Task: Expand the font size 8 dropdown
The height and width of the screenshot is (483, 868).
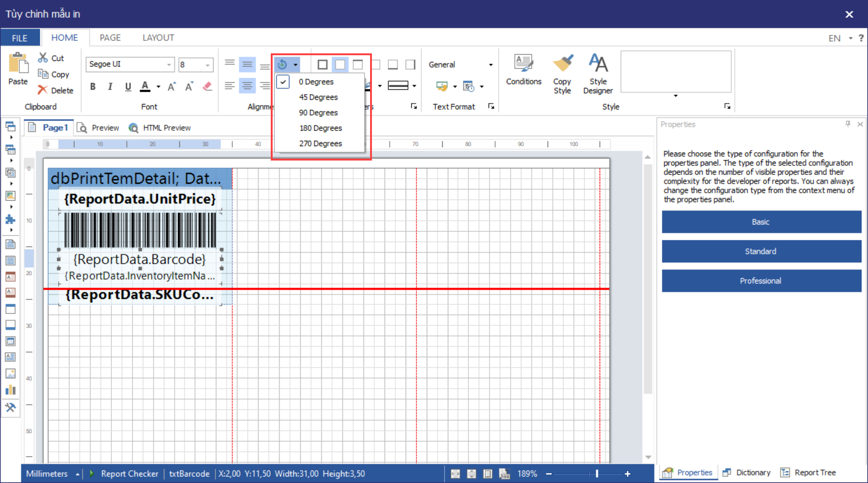Action: (x=208, y=65)
